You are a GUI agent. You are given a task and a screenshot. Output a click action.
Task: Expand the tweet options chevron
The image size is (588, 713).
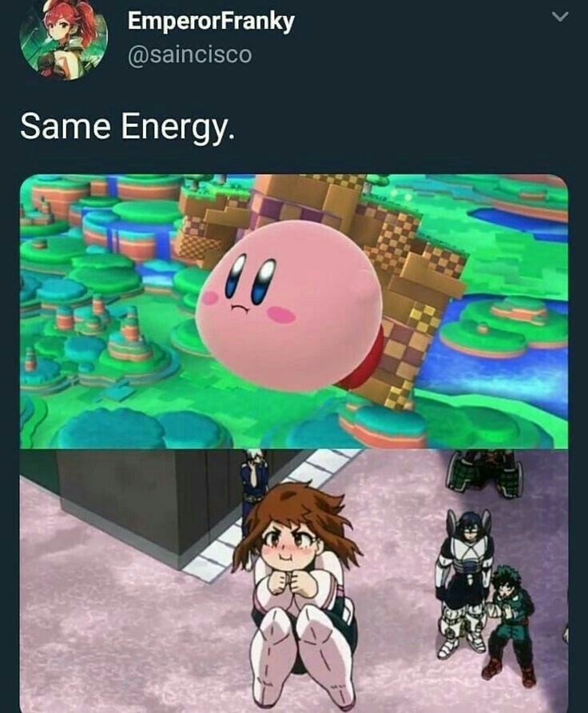pyautogui.click(x=560, y=17)
